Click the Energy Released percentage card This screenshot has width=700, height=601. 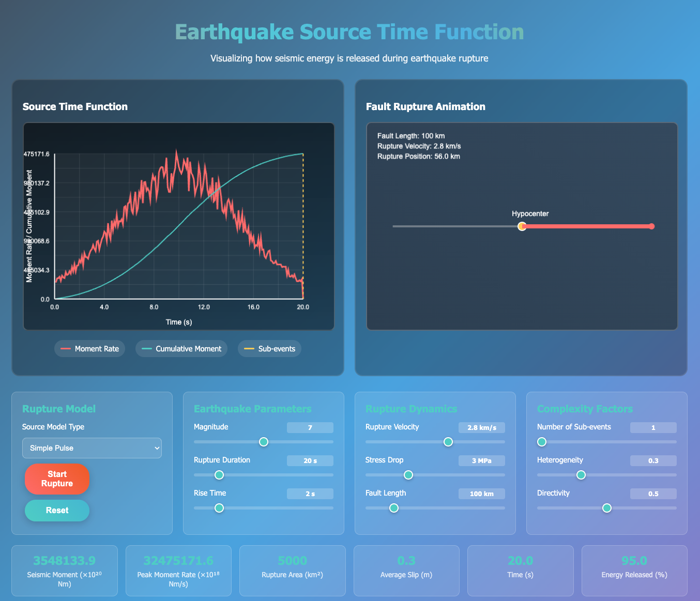[634, 571]
